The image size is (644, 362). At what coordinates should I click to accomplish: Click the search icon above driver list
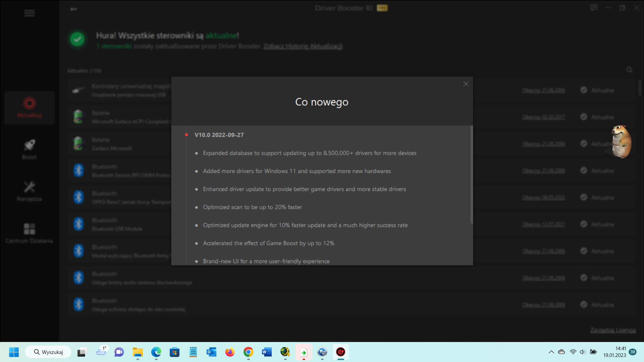(x=629, y=69)
